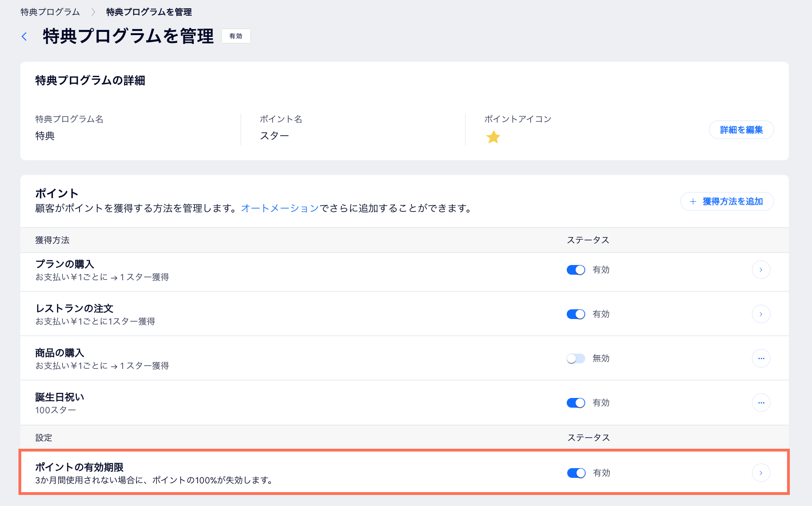Turn off the ポイントの有効期限 toggle
This screenshot has width=812, height=506.
[x=576, y=473]
